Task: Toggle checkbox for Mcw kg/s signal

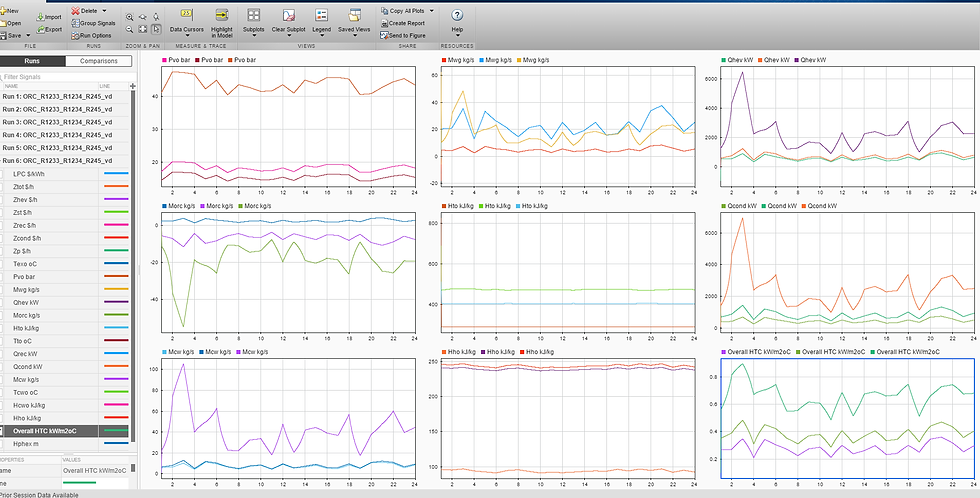Action: [x=1, y=379]
